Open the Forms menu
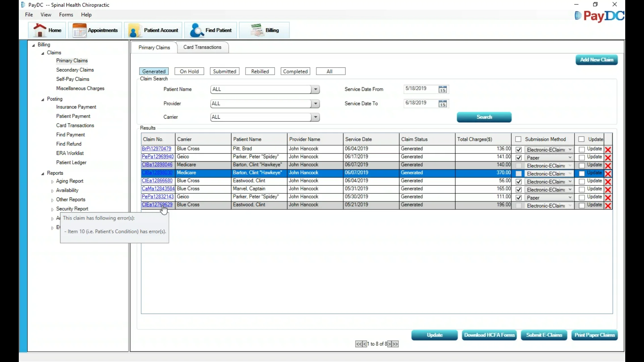 tap(66, 15)
